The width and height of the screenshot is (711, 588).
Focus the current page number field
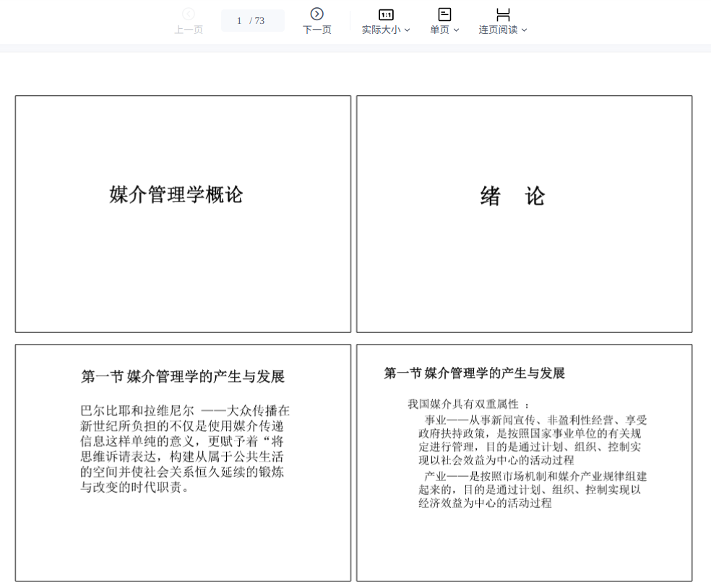[x=239, y=21]
